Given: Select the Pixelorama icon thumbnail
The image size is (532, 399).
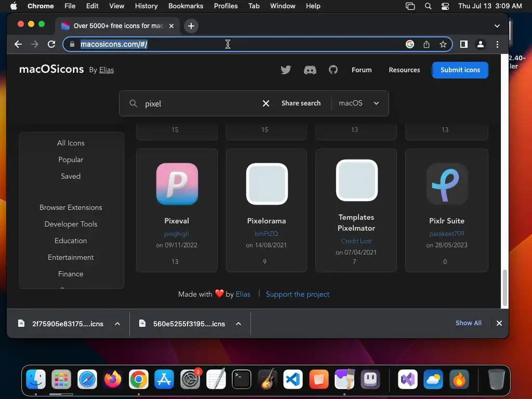Looking at the screenshot, I should point(267,184).
